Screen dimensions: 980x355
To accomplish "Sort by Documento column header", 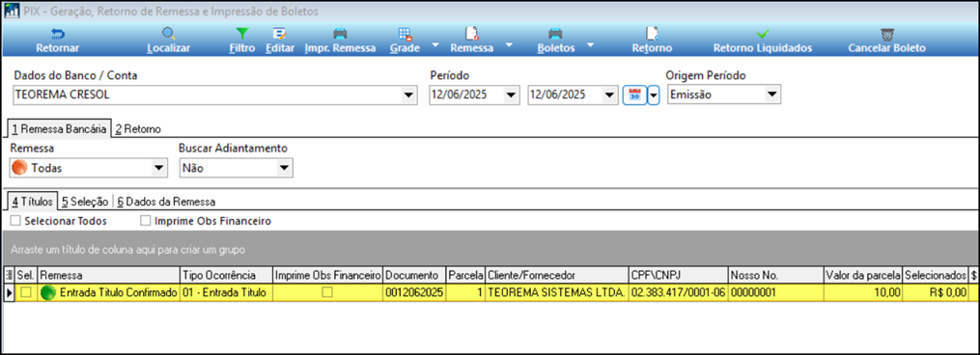I will (414, 275).
